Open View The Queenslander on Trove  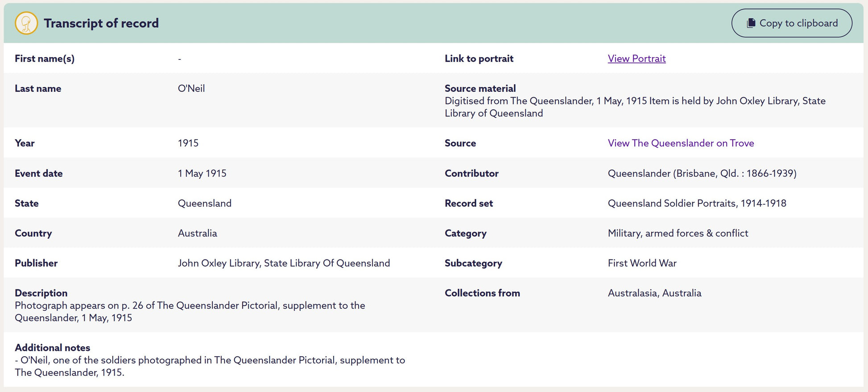[x=680, y=143]
